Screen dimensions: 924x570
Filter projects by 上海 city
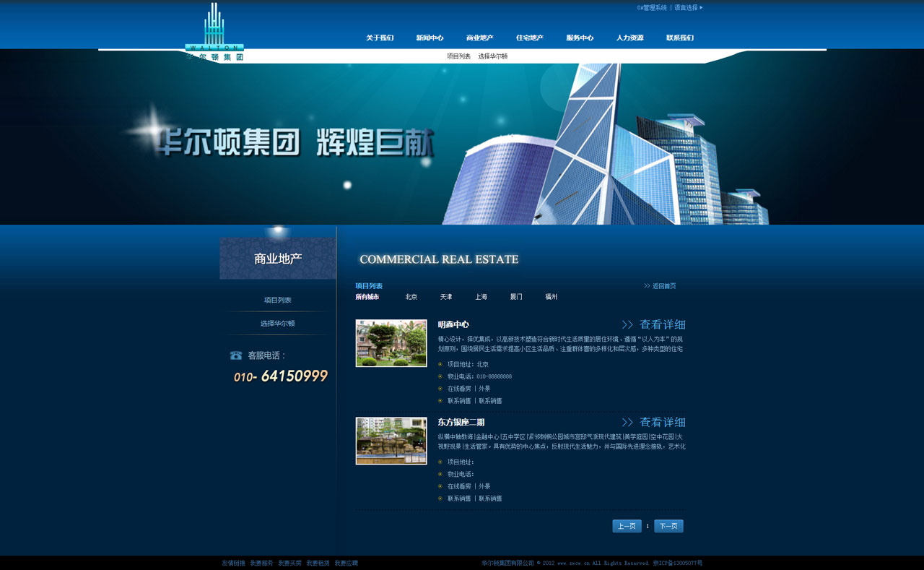(481, 297)
